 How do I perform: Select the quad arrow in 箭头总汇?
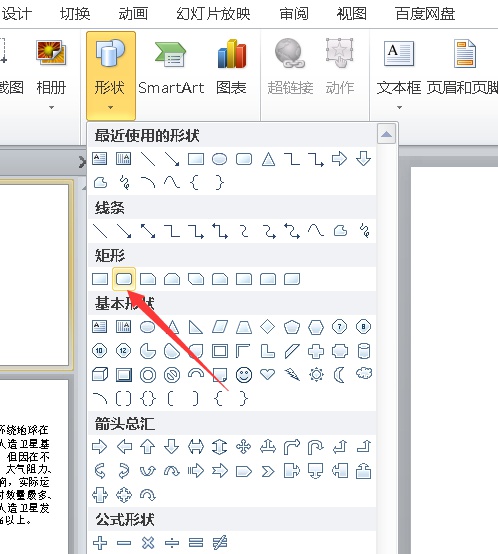(244, 447)
